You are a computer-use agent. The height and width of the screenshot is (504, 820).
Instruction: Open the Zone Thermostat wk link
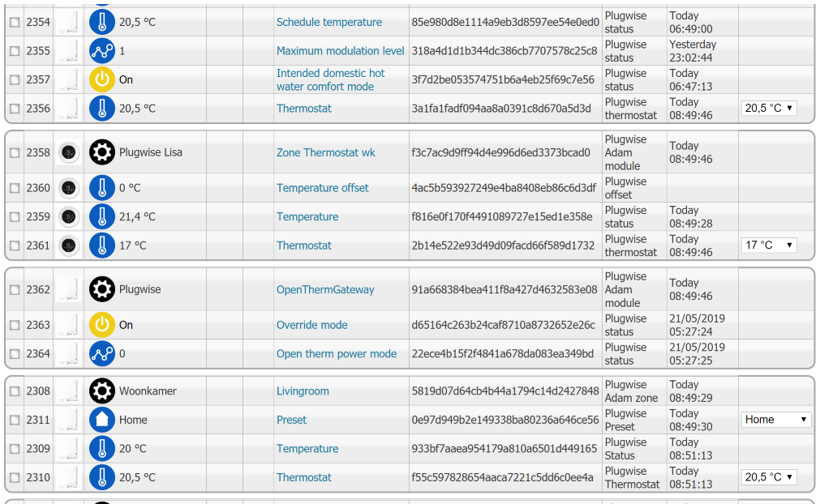point(326,152)
